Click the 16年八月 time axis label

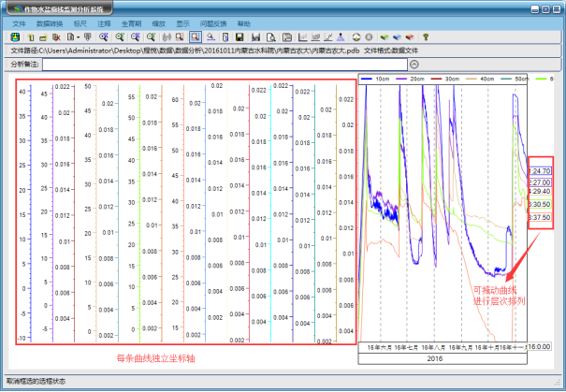(x=434, y=348)
